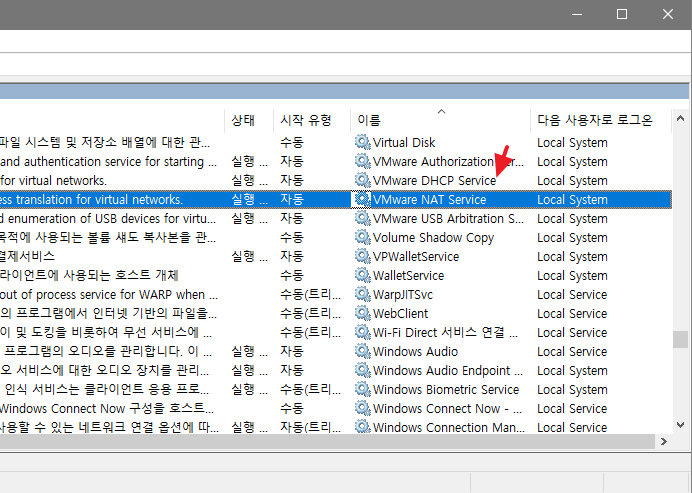Image resolution: width=692 pixels, height=493 pixels.
Task: Select the Windows Audio service name
Action: click(x=415, y=351)
